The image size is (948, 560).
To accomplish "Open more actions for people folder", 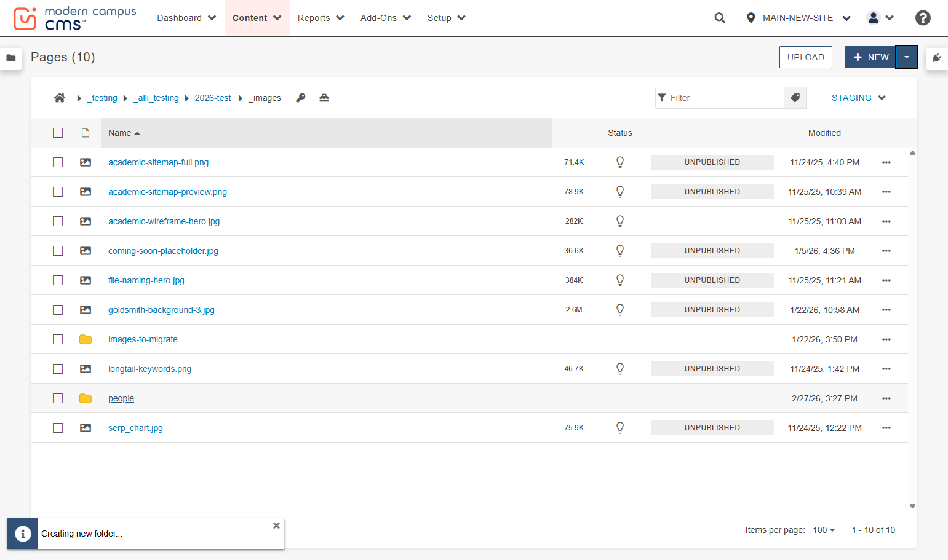I will click(886, 398).
